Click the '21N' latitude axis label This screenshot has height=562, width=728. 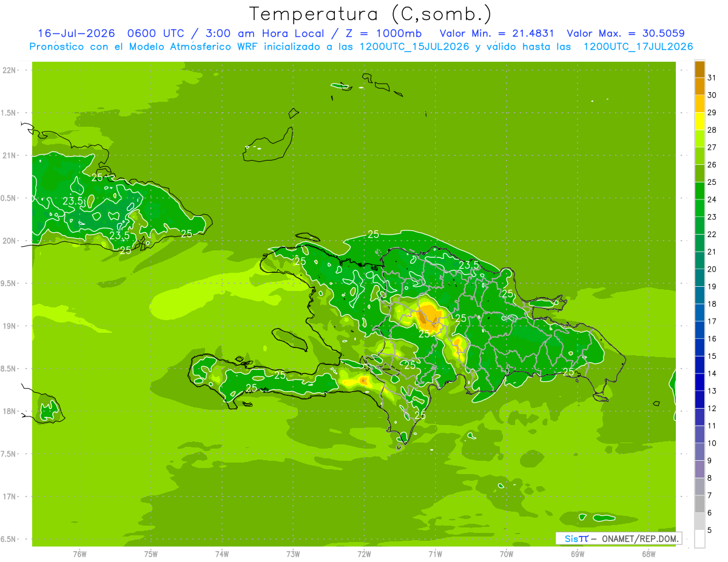point(10,156)
